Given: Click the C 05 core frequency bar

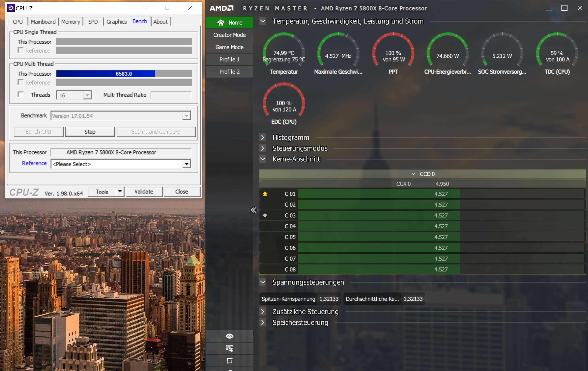Looking at the screenshot, I should pyautogui.click(x=378, y=237).
